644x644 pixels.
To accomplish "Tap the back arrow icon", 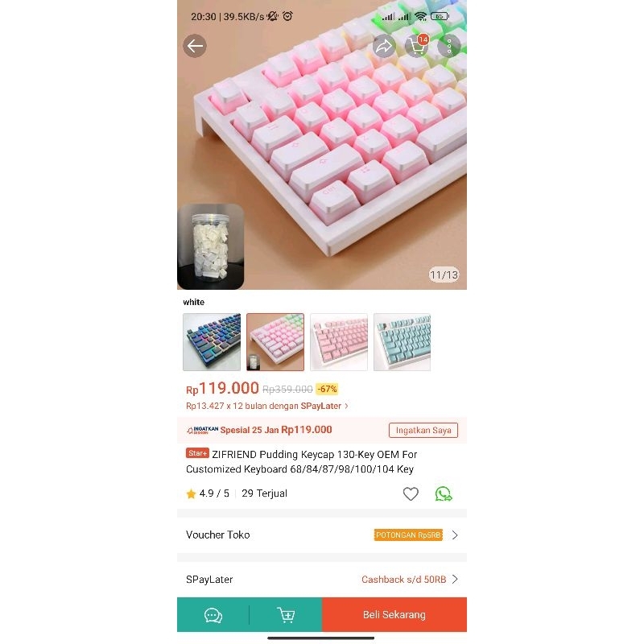I will pos(195,46).
